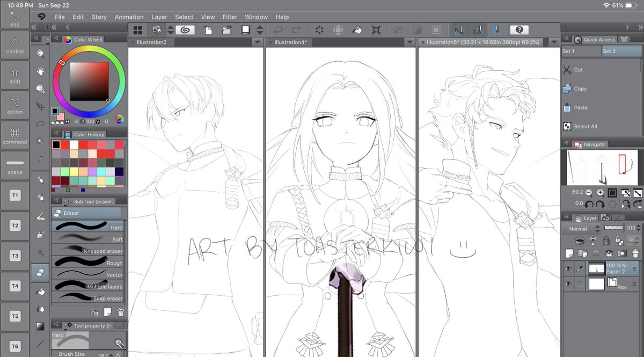
Task: Click the Navigator zoom out icon
Action: (x=589, y=192)
